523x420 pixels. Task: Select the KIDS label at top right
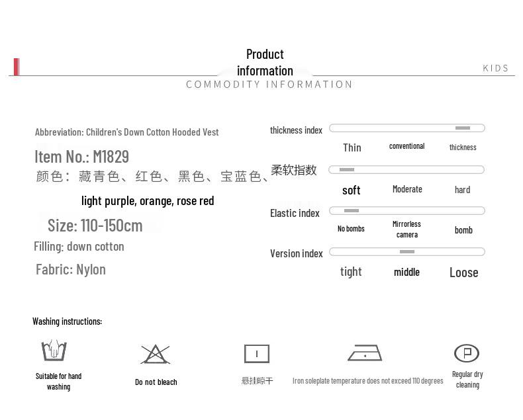point(496,68)
